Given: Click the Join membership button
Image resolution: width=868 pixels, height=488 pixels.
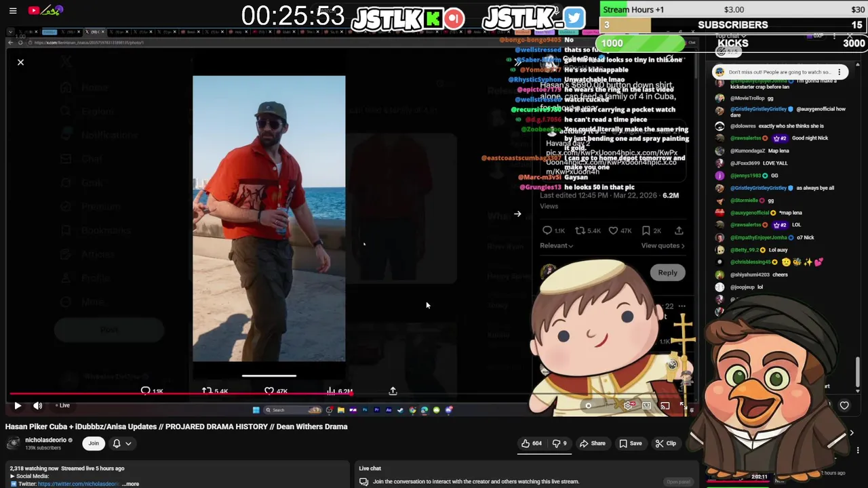Looking at the screenshot, I should click(x=94, y=443).
